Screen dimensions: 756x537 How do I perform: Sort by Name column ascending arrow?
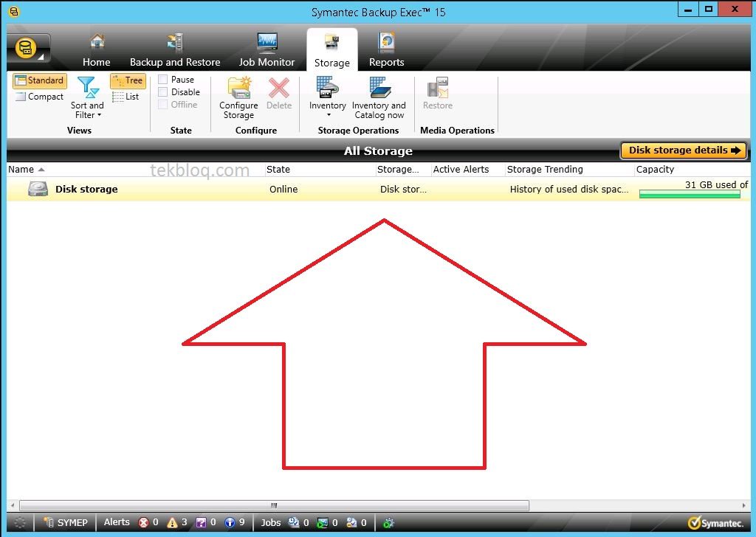click(x=41, y=170)
